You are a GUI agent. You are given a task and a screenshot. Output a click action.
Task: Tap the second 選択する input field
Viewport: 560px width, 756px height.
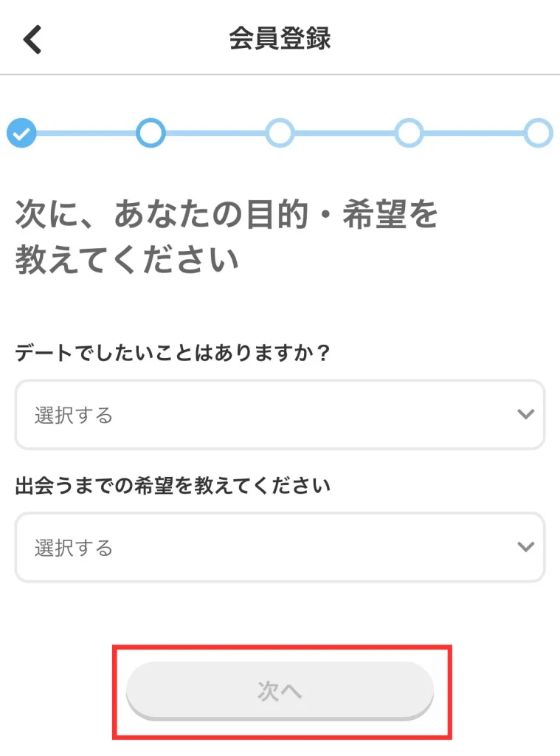tap(280, 547)
